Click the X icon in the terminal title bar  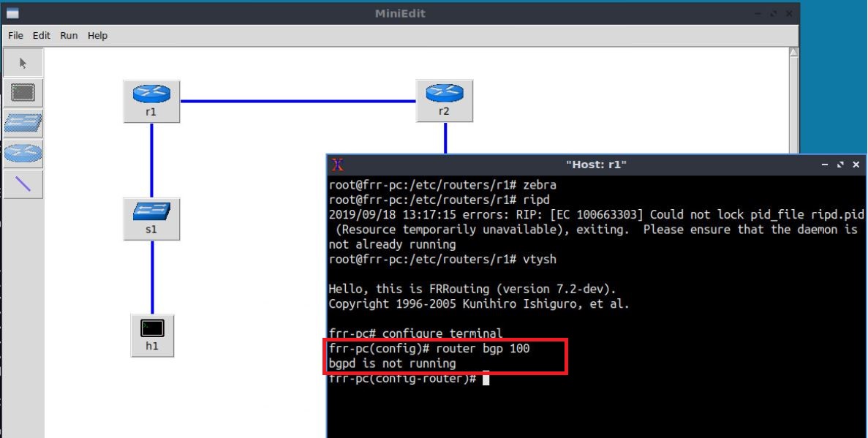coord(337,165)
